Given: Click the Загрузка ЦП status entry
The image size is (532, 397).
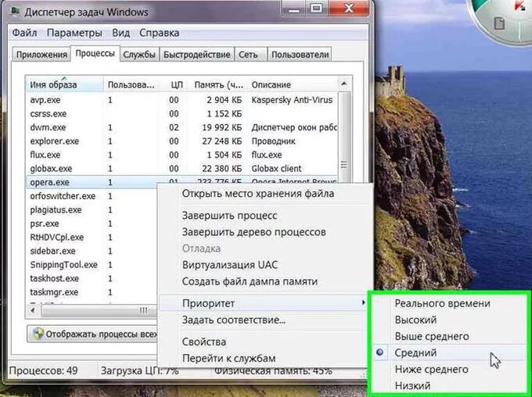Looking at the screenshot, I should (x=140, y=370).
